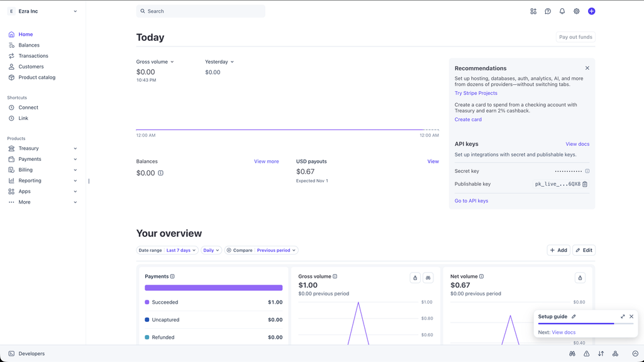
Task: Click the Uncaptured blue legend swatch
Action: 147,320
